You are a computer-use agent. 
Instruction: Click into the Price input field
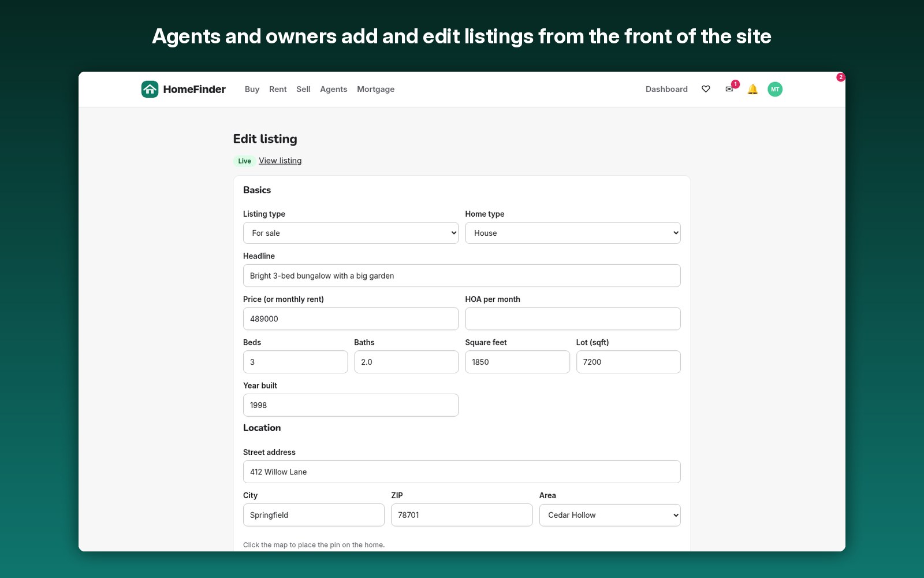click(x=351, y=319)
